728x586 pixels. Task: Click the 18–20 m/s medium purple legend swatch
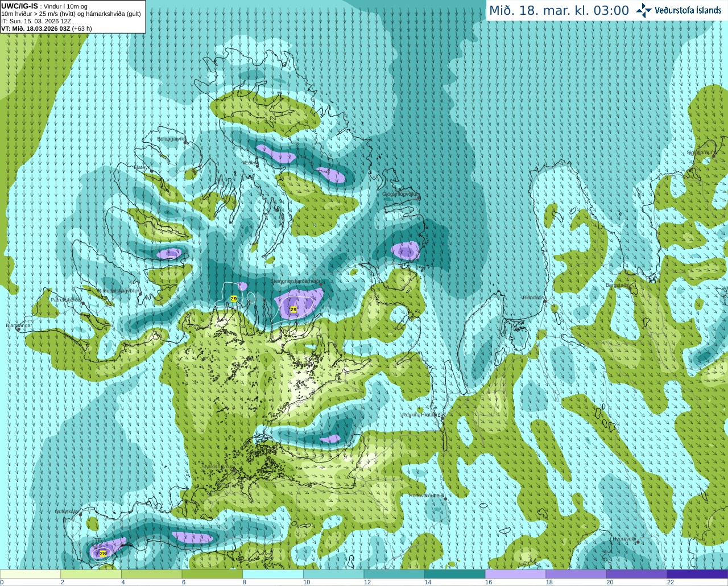click(x=576, y=574)
